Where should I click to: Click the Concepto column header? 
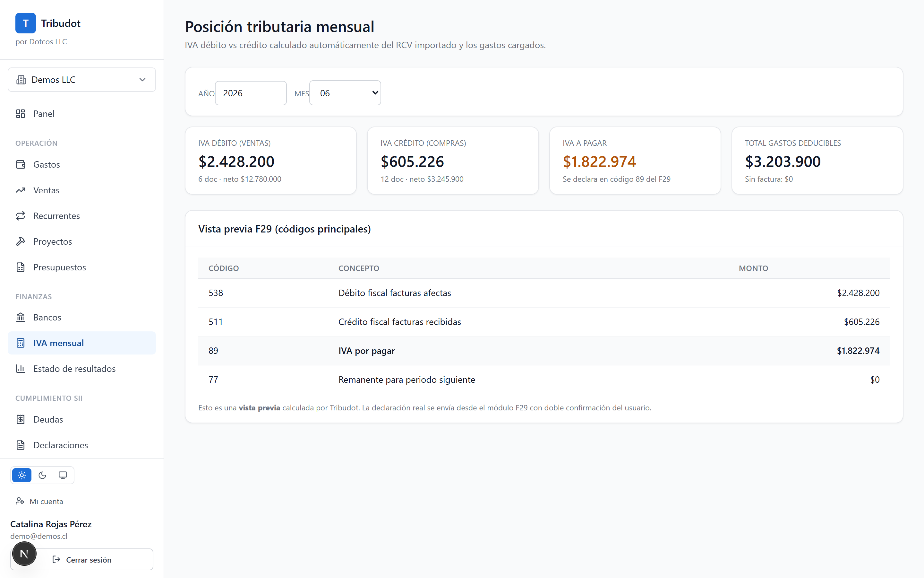[358, 268]
